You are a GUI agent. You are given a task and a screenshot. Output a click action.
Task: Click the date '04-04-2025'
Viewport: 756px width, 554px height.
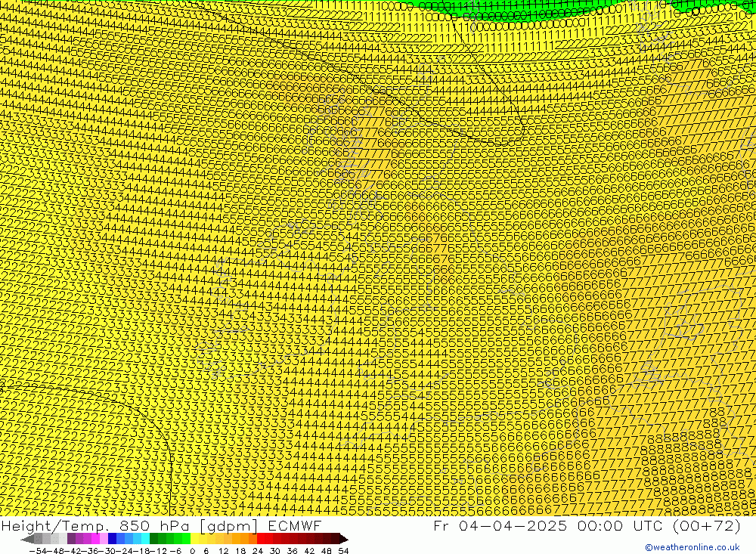coord(513,525)
